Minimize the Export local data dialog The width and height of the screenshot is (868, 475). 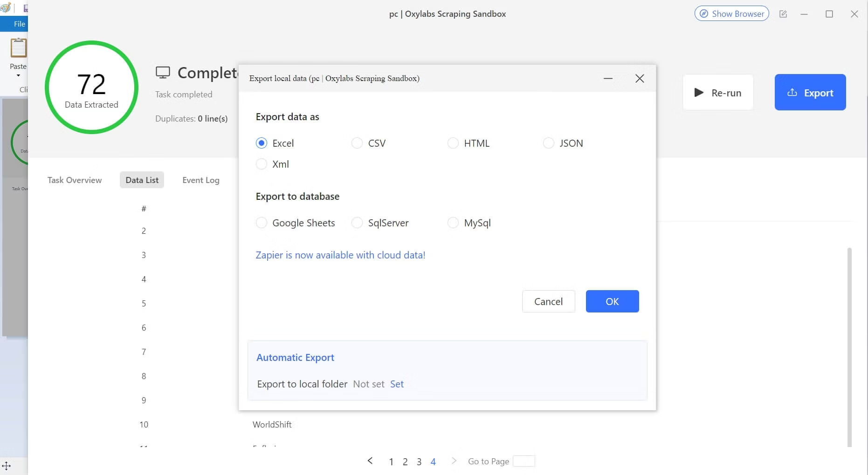coord(608,79)
